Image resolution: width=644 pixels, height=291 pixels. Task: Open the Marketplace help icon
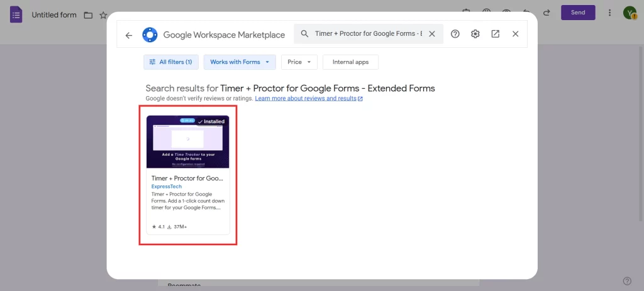click(455, 34)
